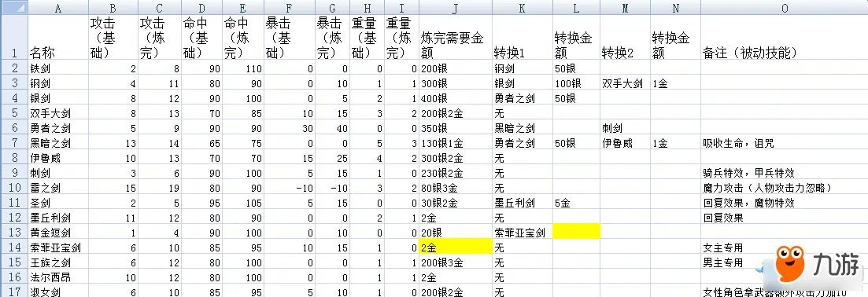Click the 80银3金 cost cell
Image resolution: width=868 pixels, height=297 pixels.
[x=455, y=188]
